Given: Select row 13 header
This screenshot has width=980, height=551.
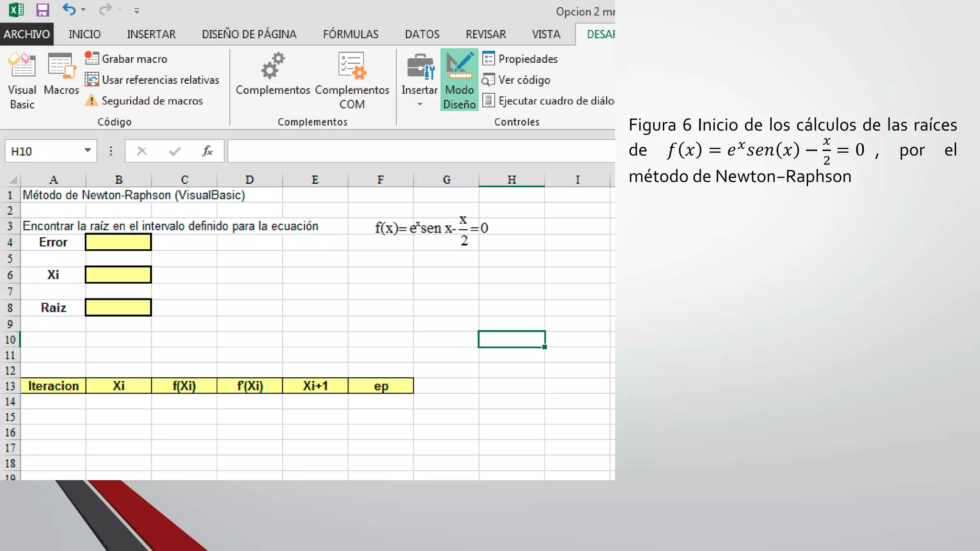Looking at the screenshot, I should coord(10,386).
